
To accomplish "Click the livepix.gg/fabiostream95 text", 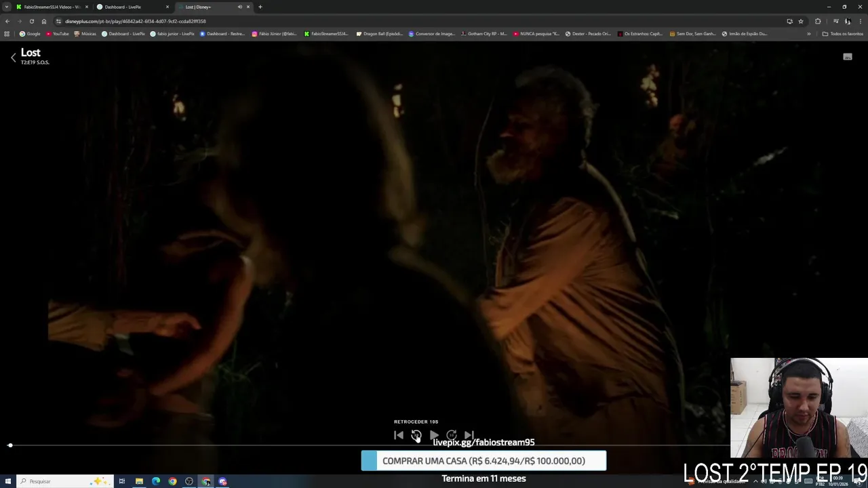I will click(x=484, y=443).
